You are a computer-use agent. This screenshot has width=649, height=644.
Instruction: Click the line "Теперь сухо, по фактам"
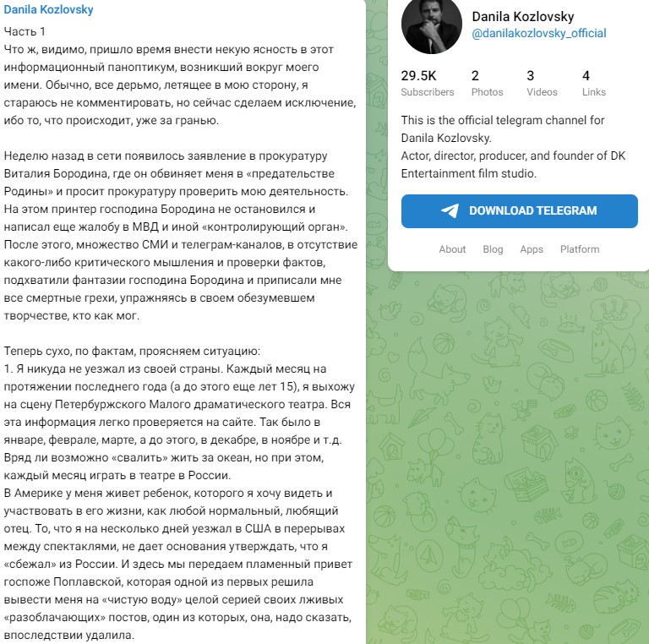click(134, 350)
